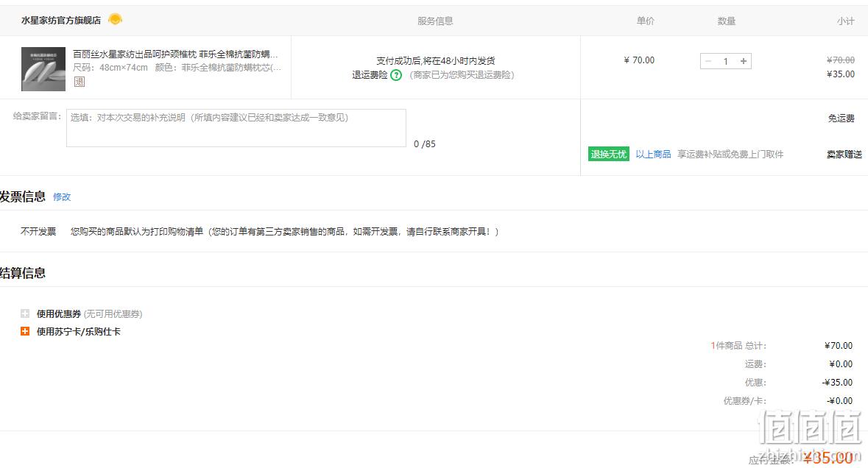Image resolution: width=868 pixels, height=468 pixels.
Task: Click the 退 return badge under the product
Action: (x=80, y=82)
